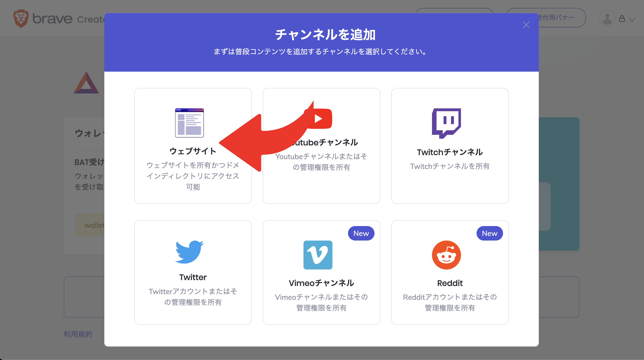Viewport: 644px width, 360px height.
Task: Click Vimeoチャンネルまたはその管理権限を所有 description
Action: 321,302
